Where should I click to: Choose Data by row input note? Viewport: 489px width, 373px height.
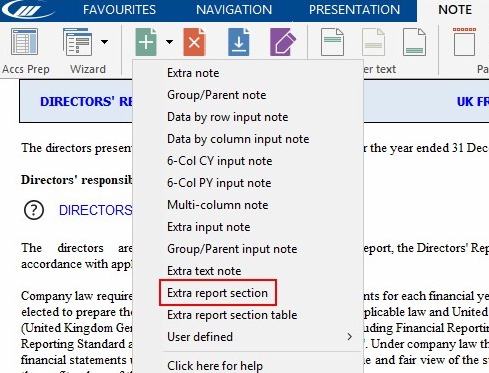227,117
